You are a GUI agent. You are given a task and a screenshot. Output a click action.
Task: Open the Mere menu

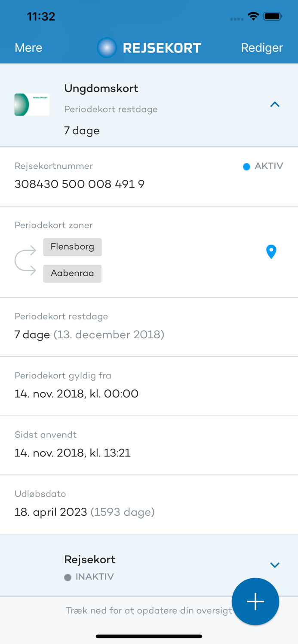pos(28,48)
